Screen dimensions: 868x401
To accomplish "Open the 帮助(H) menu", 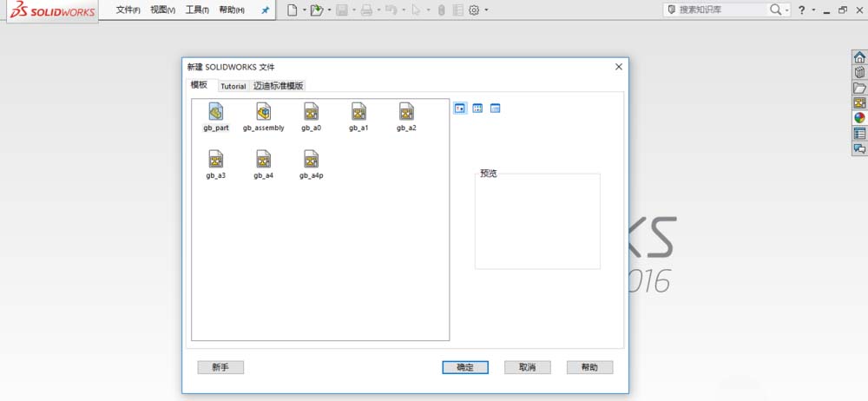I will 232,10.
